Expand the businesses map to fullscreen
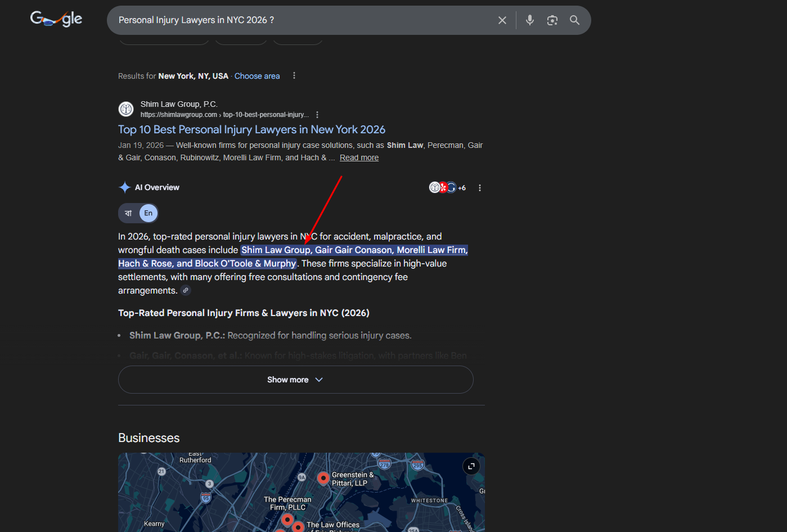 (x=471, y=466)
